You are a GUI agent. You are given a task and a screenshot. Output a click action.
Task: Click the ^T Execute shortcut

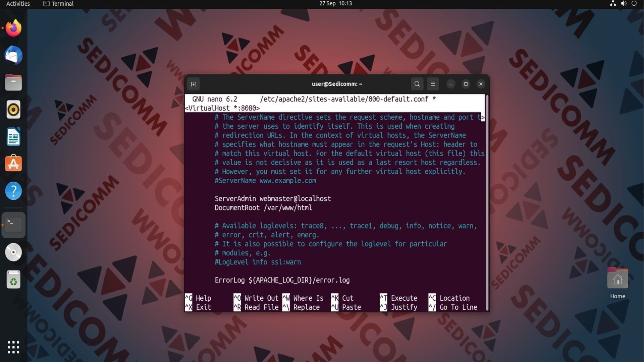[x=398, y=298]
